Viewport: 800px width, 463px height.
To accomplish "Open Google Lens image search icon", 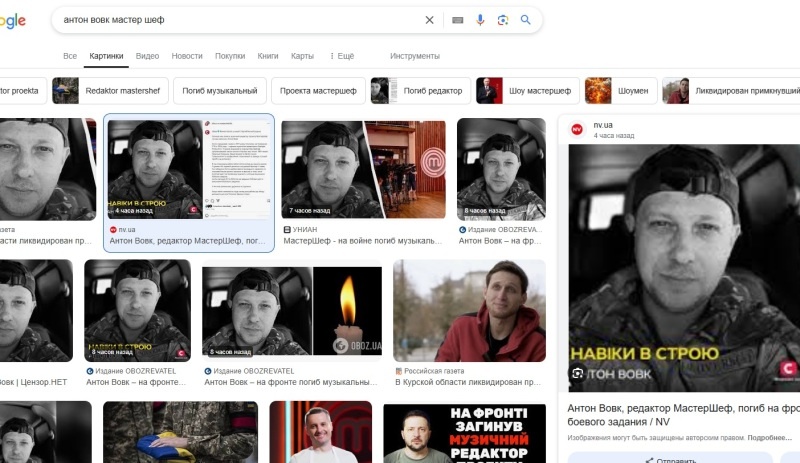I will tap(503, 20).
